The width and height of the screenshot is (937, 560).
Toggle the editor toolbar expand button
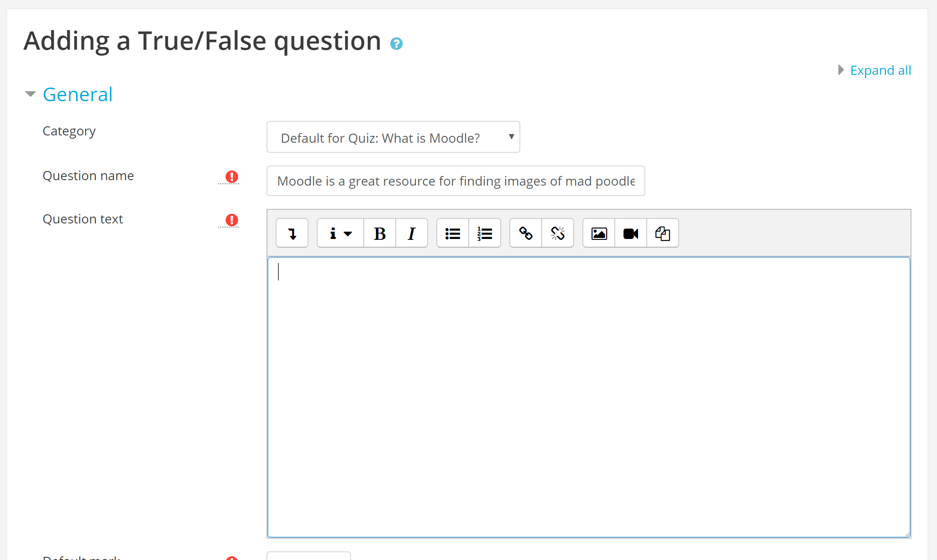pos(292,233)
